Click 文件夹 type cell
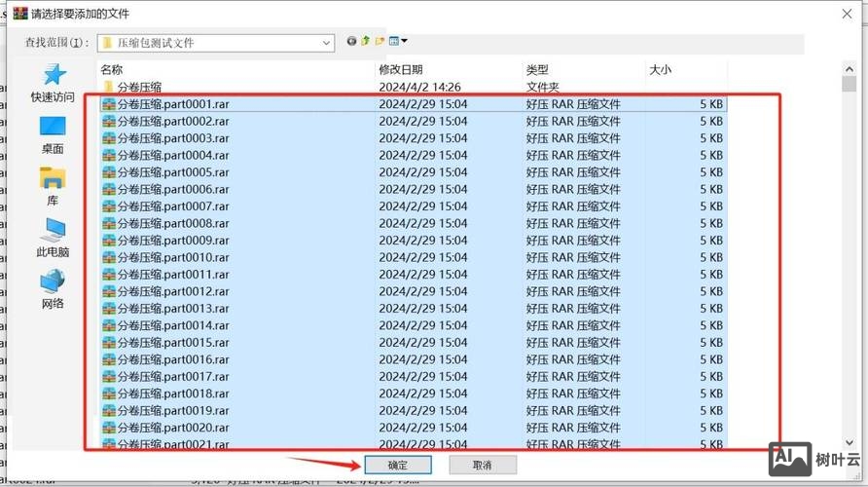The width and height of the screenshot is (868, 487). tap(543, 87)
